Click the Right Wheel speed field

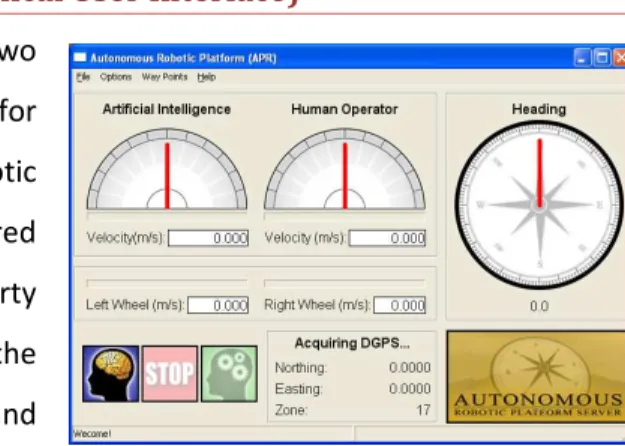click(400, 305)
